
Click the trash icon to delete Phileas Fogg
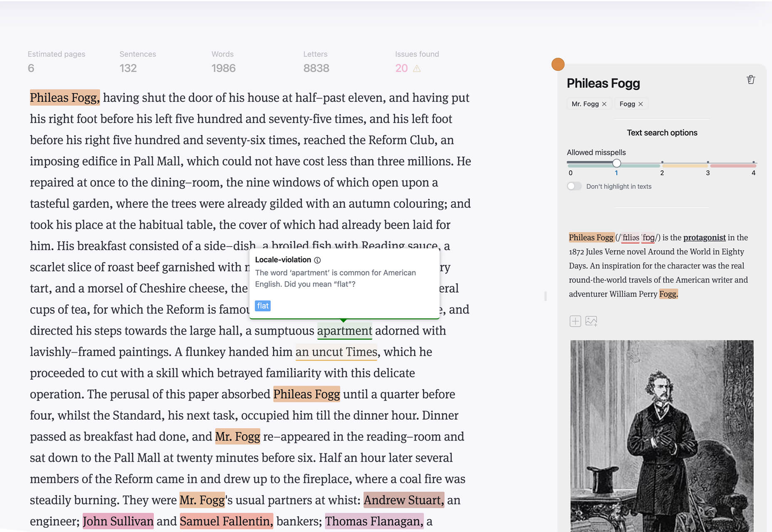click(750, 80)
